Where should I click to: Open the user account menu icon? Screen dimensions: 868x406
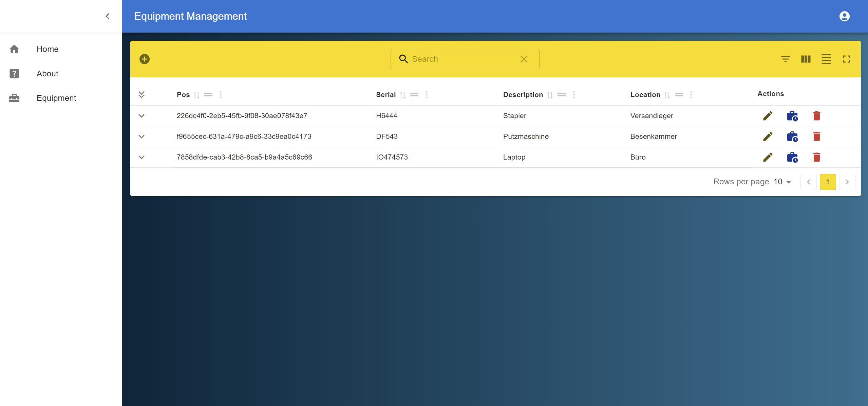[844, 16]
